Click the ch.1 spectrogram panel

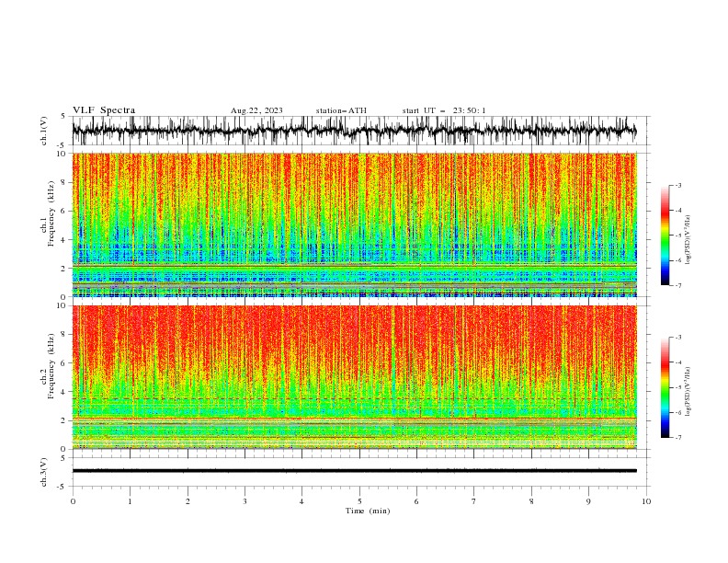(354, 224)
